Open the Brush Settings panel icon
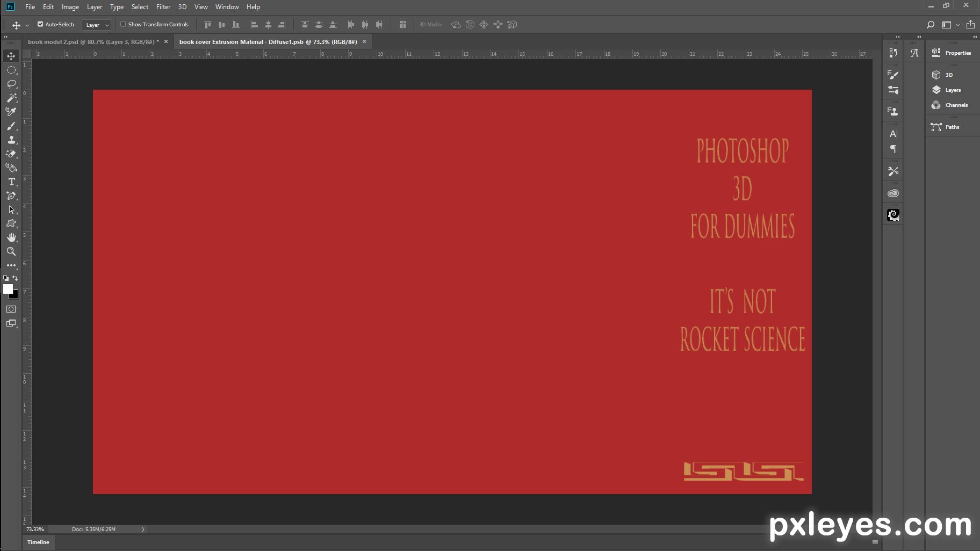Viewport: 980px width, 551px height. 893,75
